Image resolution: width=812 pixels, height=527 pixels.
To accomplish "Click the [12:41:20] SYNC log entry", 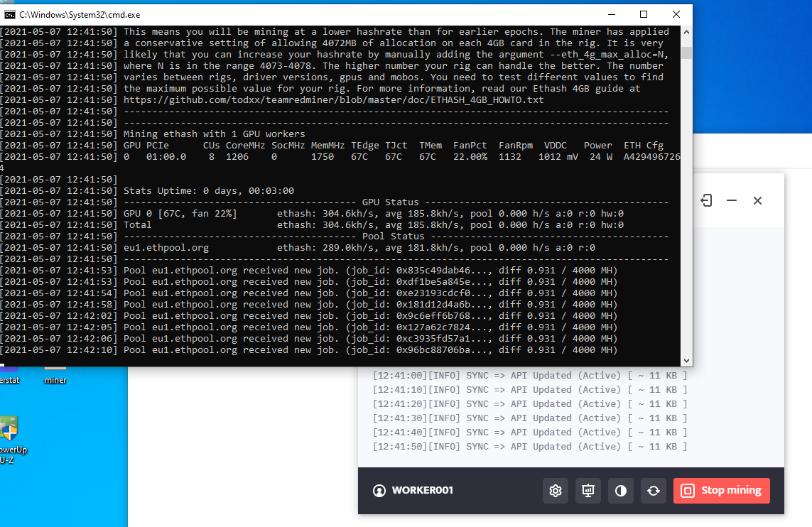I will coord(530,404).
